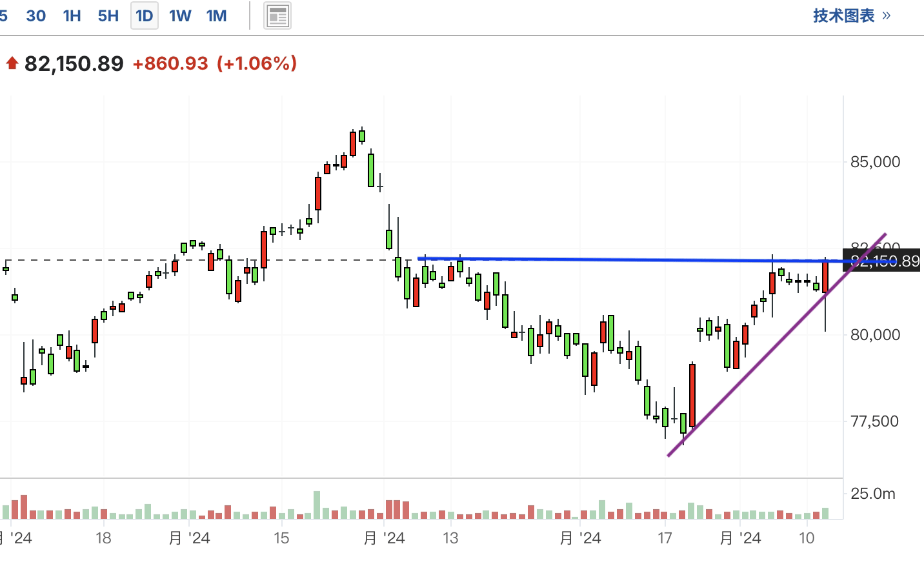
Task: Click the date label 13
Action: tap(450, 538)
